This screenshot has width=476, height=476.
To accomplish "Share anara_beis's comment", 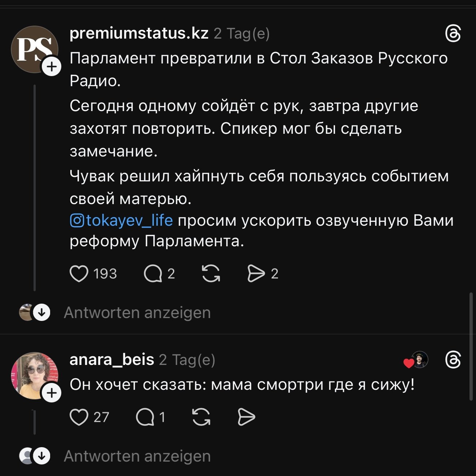I will pos(247,417).
